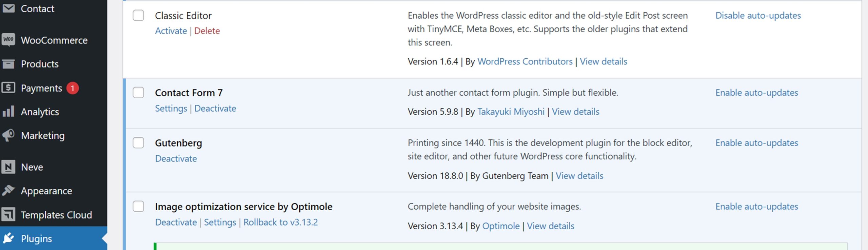Image resolution: width=868 pixels, height=250 pixels.
Task: Click the WooCommerce Woo icon
Action: (8, 40)
